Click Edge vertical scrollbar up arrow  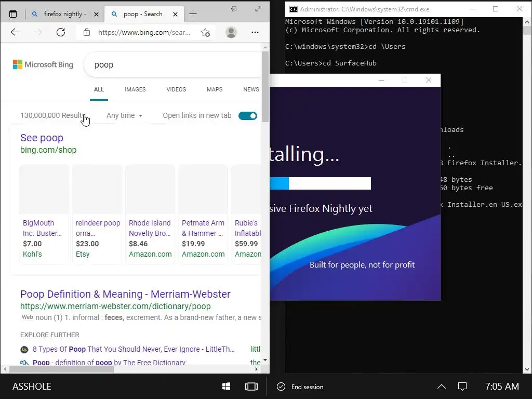click(265, 48)
